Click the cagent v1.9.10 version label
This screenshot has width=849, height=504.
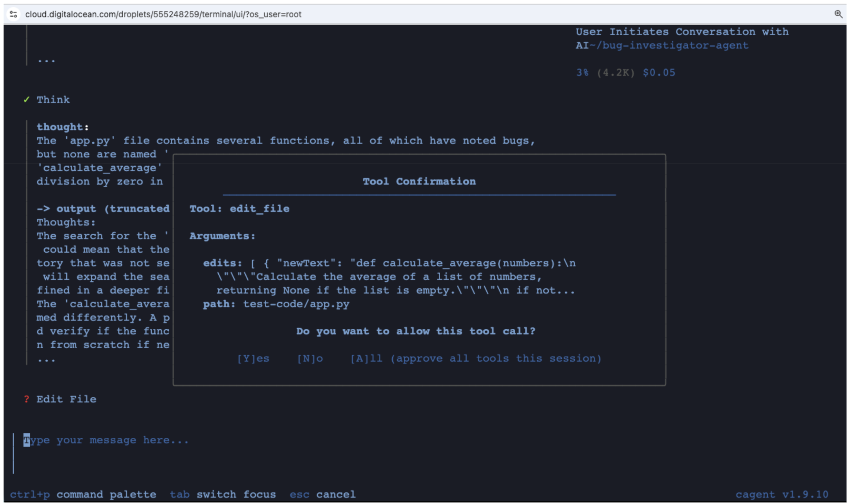coord(782,494)
